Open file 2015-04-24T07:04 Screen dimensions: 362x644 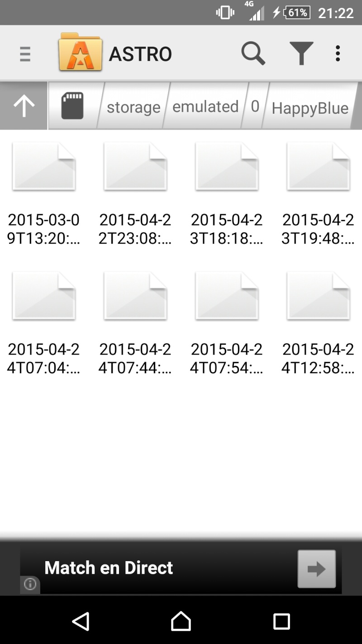coord(44,323)
